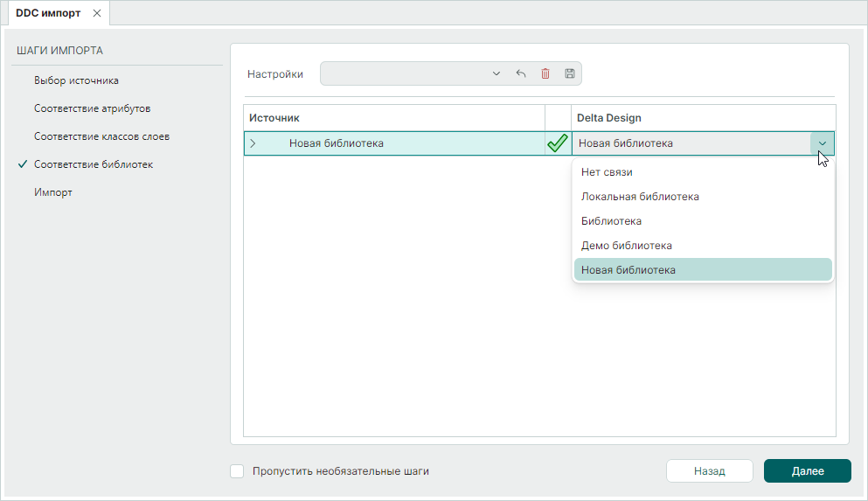Expand the Новая библиотека source row

coord(253,143)
